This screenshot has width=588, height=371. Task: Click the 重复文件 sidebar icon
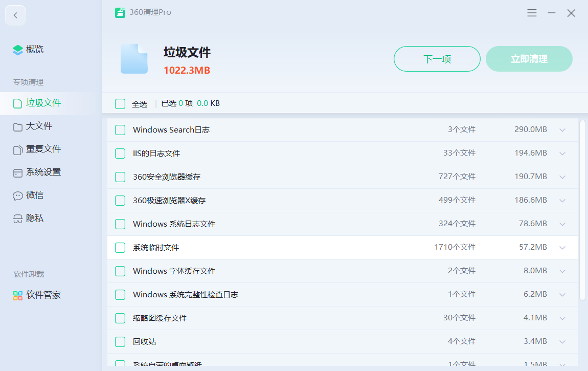pyautogui.click(x=18, y=149)
